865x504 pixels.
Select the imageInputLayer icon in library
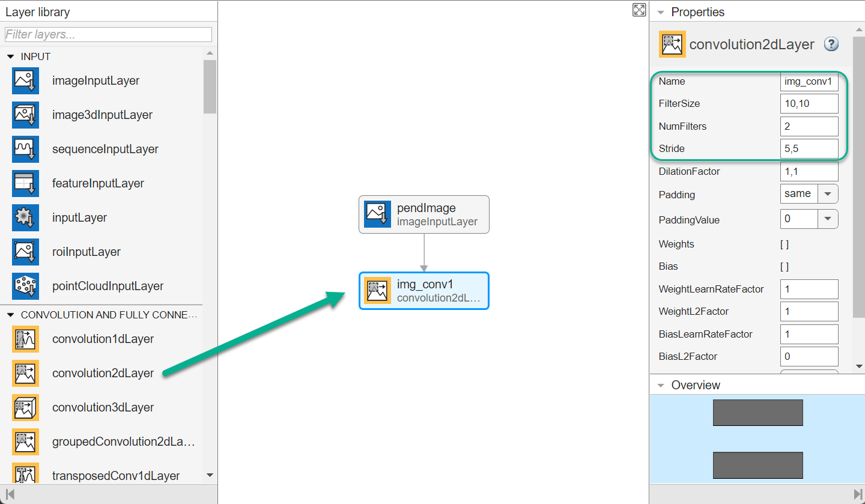point(25,80)
